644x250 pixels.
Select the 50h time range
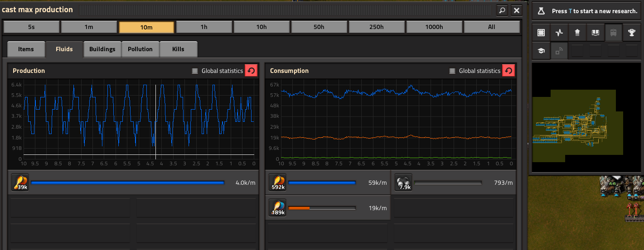[x=319, y=27]
